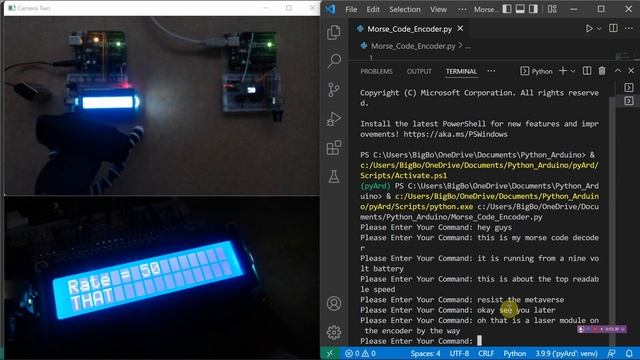
Task: Select the TERMINAL panel tab
Action: coord(461,71)
